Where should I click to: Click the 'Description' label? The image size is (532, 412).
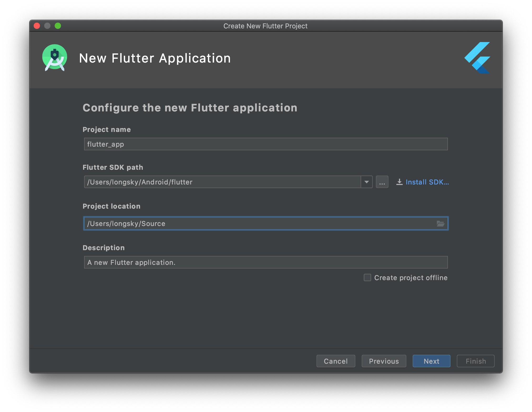[104, 248]
